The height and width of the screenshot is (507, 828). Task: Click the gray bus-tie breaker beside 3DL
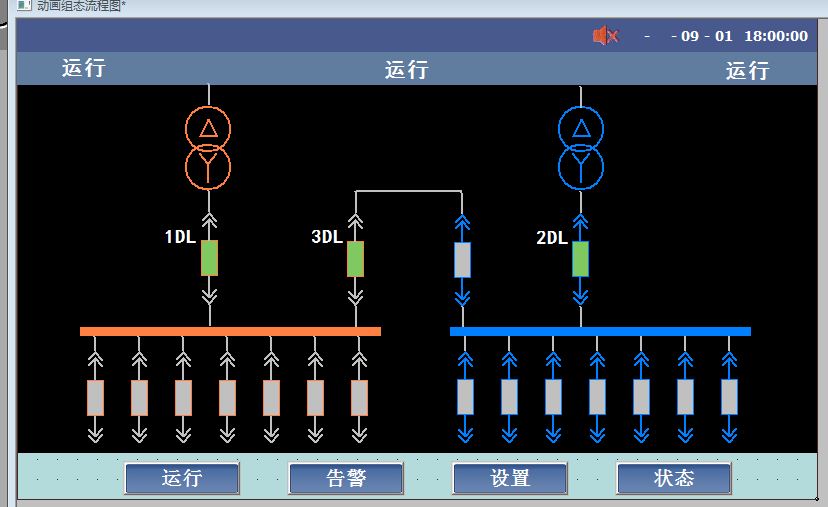(x=462, y=259)
